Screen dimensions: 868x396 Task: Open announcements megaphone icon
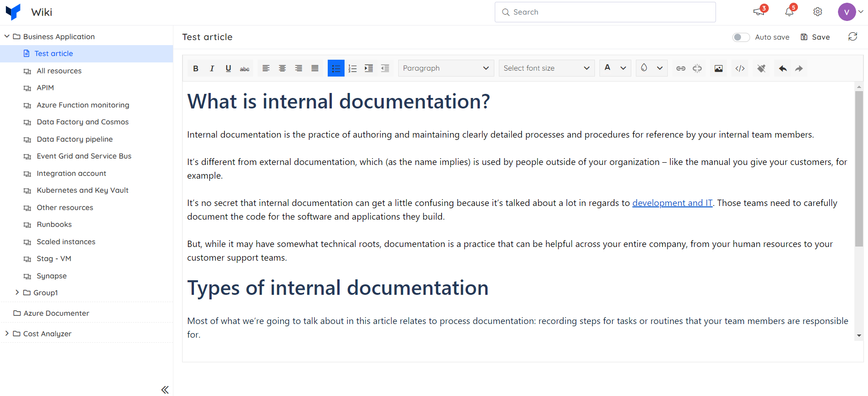pos(759,12)
